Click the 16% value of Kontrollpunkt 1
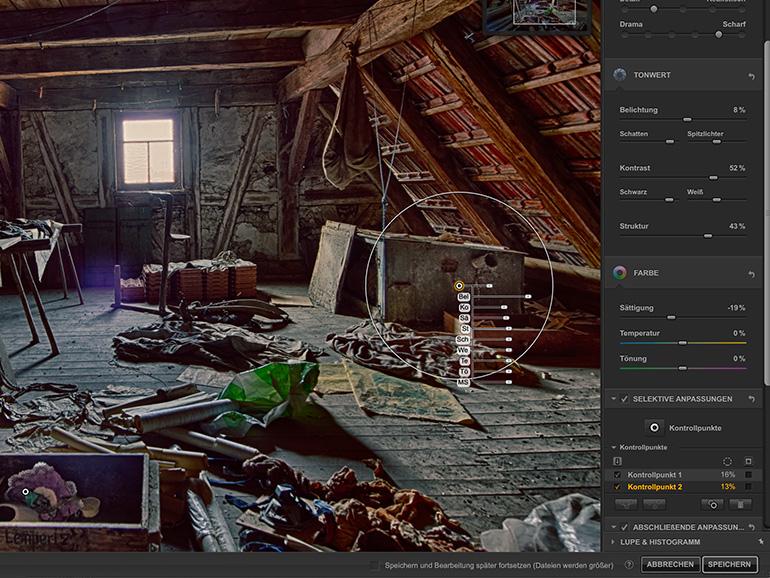The width and height of the screenshot is (770, 578). pyautogui.click(x=728, y=475)
